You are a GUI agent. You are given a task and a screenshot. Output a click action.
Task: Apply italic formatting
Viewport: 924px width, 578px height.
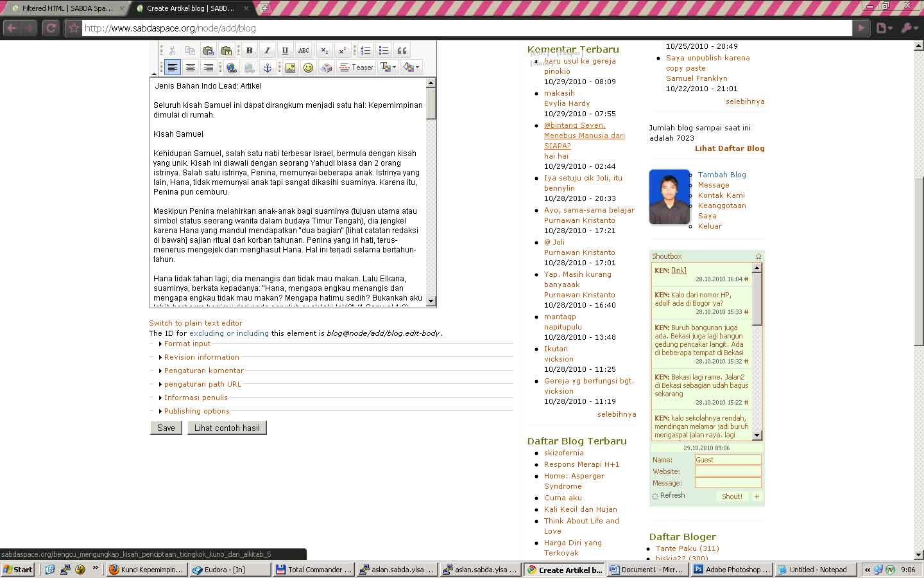click(x=268, y=51)
